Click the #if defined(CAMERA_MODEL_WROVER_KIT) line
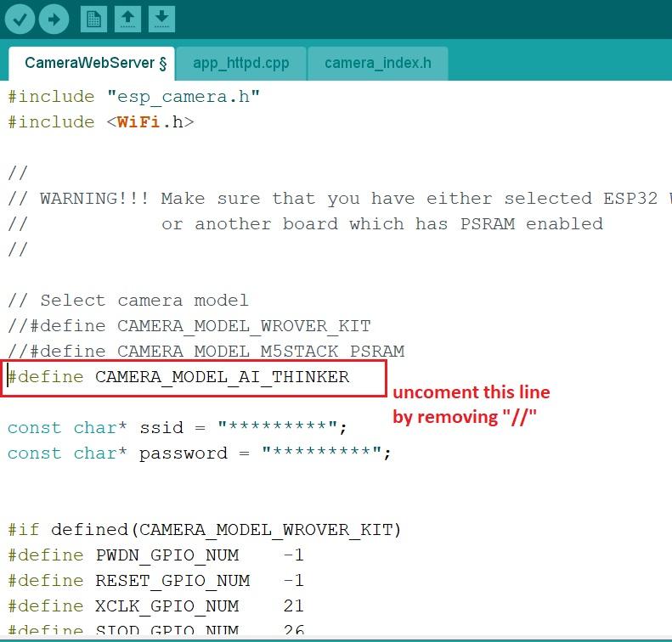The height and width of the screenshot is (642, 672). 204,530
